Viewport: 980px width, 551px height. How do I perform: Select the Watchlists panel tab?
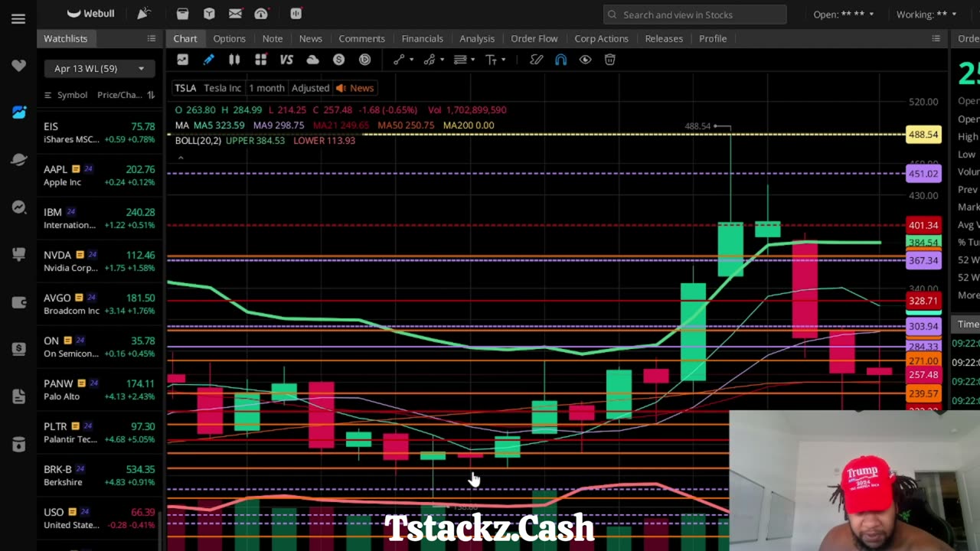66,38
